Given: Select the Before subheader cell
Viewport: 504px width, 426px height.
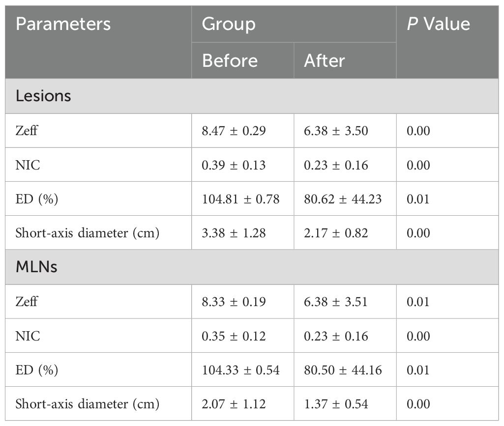Looking at the screenshot, I should [230, 60].
